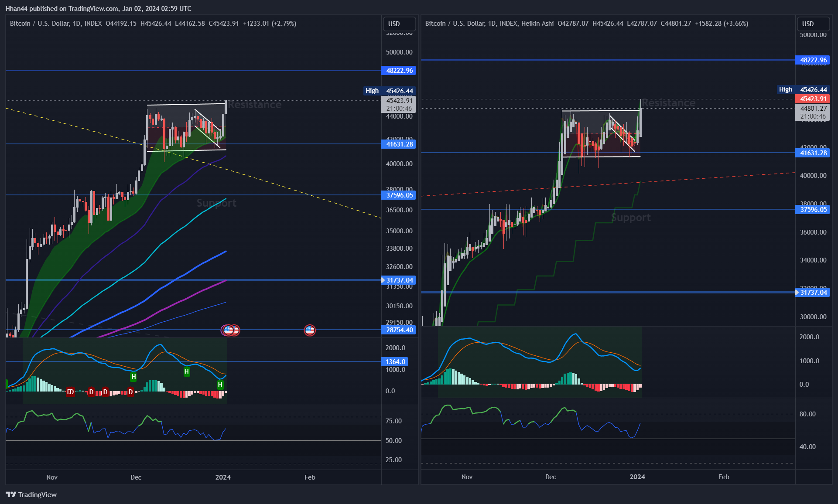Open the USD currency selector on the Heikin Ashi chart
Image resolution: width=838 pixels, height=504 pixels.
tap(813, 24)
